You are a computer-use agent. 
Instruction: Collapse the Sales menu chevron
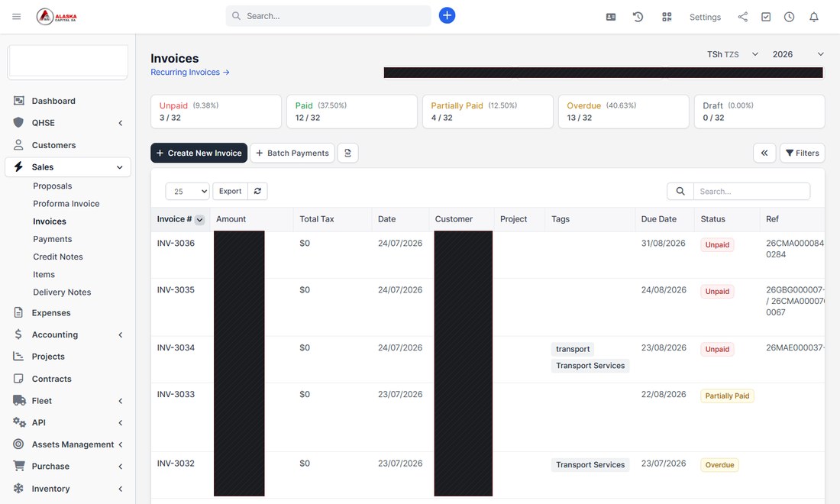pyautogui.click(x=119, y=167)
